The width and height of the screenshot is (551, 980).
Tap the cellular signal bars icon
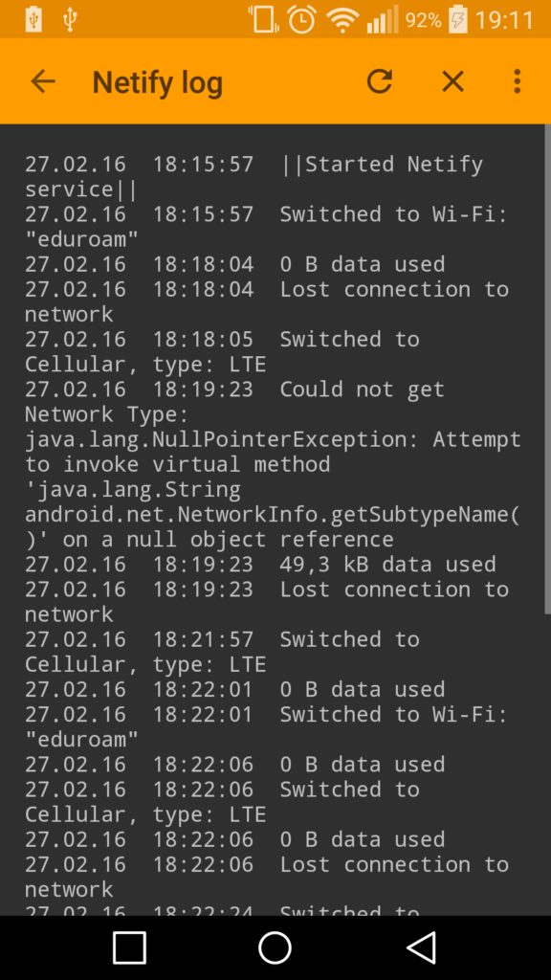[x=382, y=21]
